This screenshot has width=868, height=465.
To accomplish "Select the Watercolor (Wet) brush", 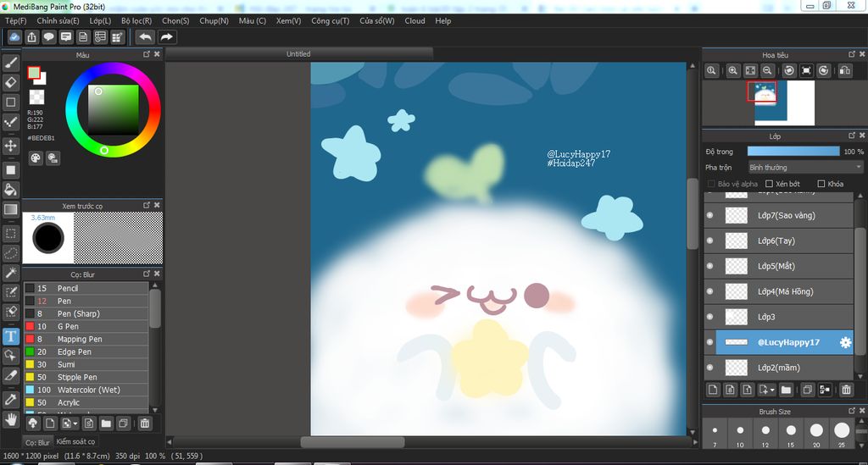I will coord(86,390).
